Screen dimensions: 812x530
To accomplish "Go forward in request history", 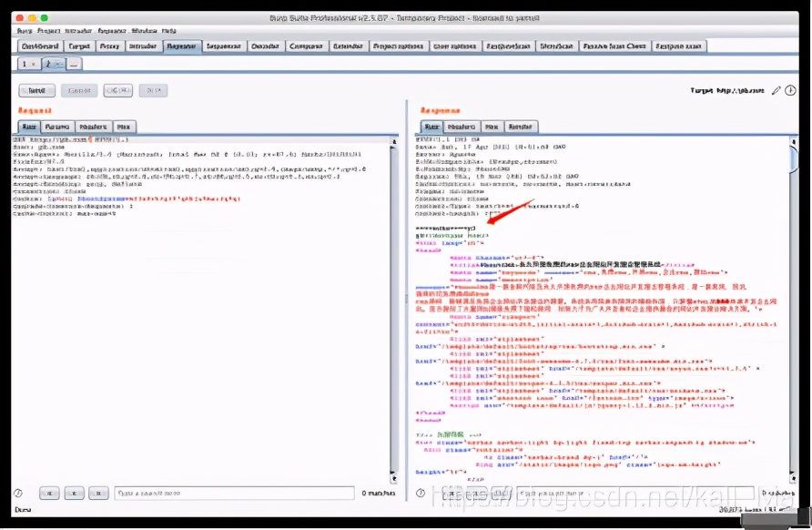I will [153, 90].
